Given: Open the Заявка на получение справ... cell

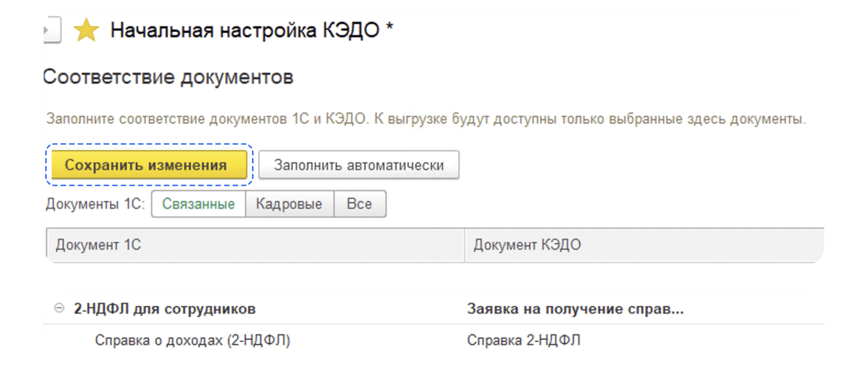Looking at the screenshot, I should coord(576,309).
